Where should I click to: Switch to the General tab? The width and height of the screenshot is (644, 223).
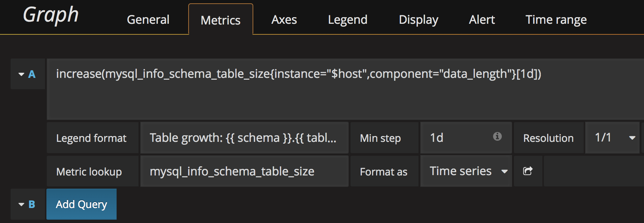[148, 20]
